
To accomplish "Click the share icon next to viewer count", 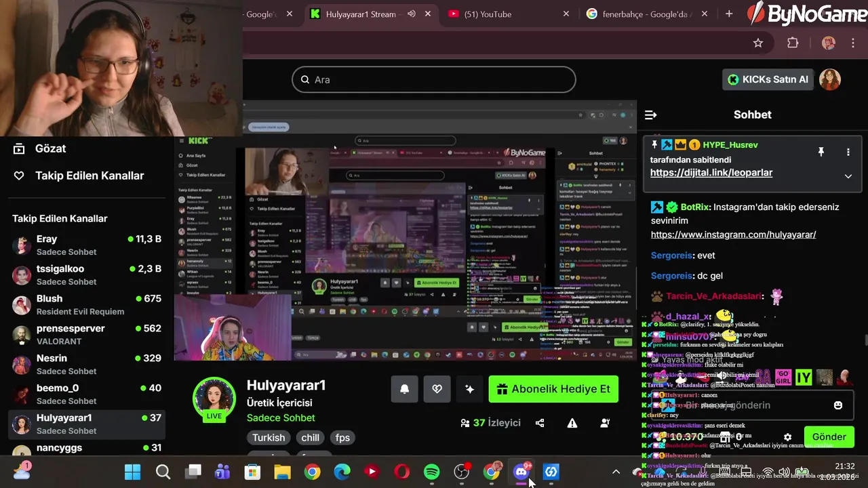I will pyautogui.click(x=540, y=423).
